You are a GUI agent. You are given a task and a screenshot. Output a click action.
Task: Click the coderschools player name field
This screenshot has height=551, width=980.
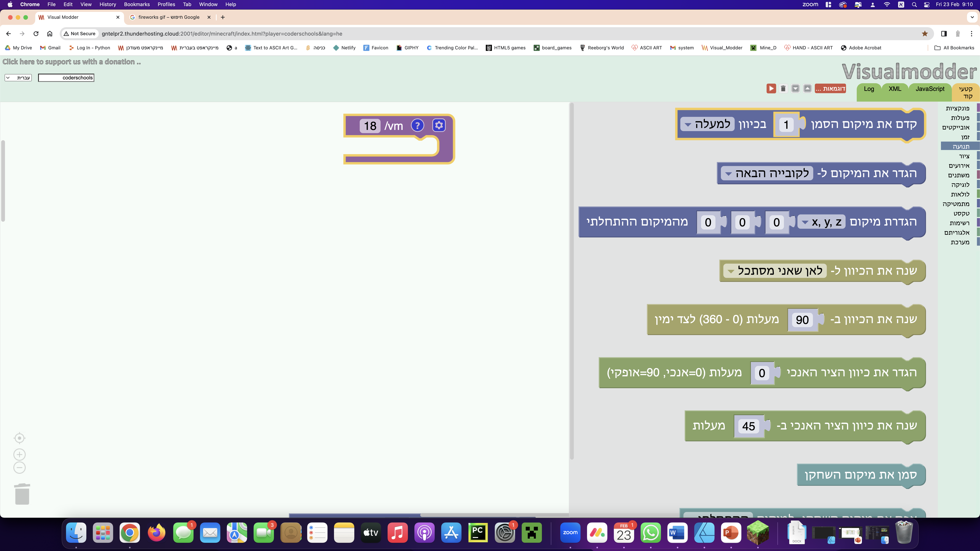(x=66, y=77)
